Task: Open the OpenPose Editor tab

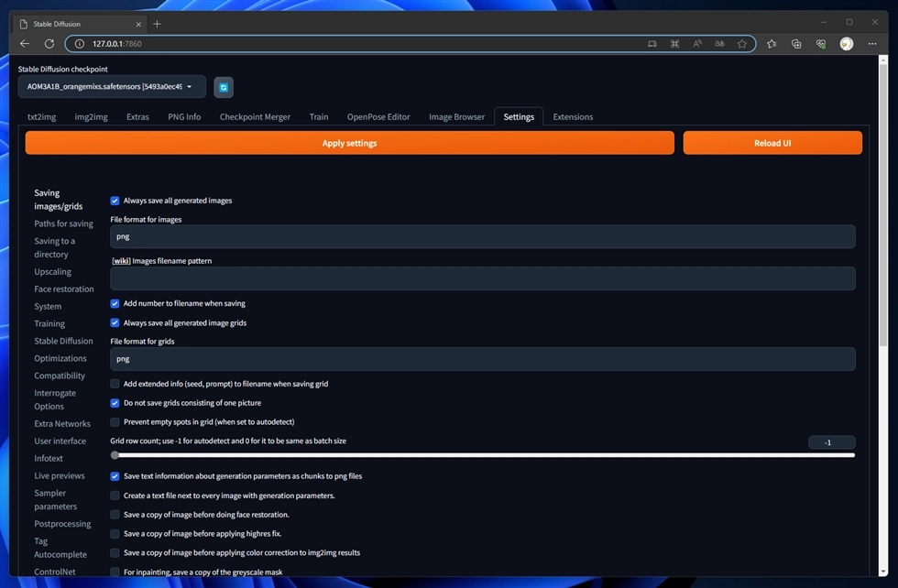Action: (378, 117)
